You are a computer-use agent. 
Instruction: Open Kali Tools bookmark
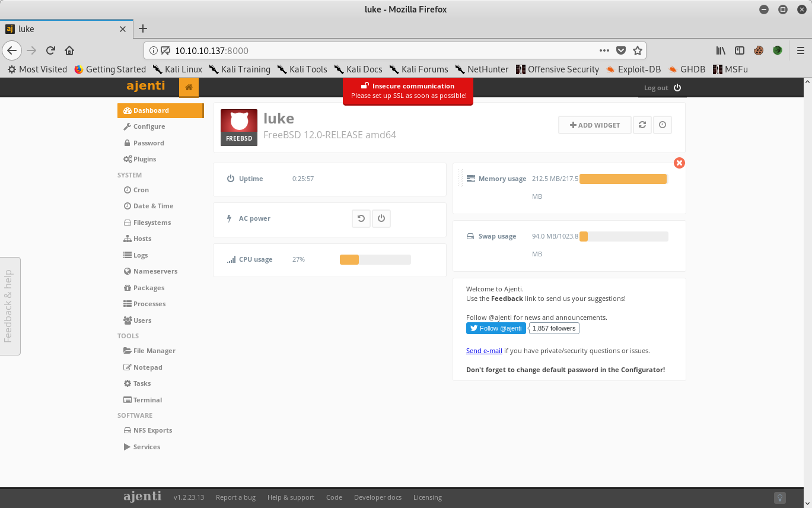302,69
